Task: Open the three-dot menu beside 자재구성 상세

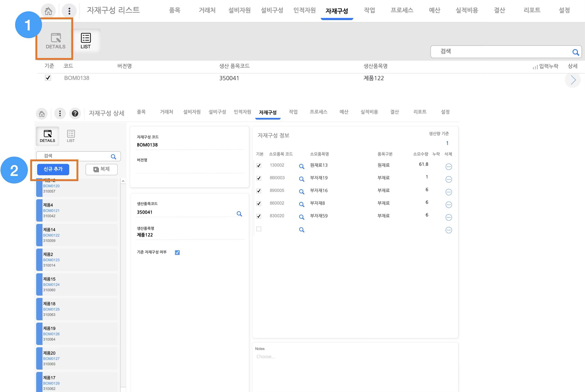Action: [60, 113]
